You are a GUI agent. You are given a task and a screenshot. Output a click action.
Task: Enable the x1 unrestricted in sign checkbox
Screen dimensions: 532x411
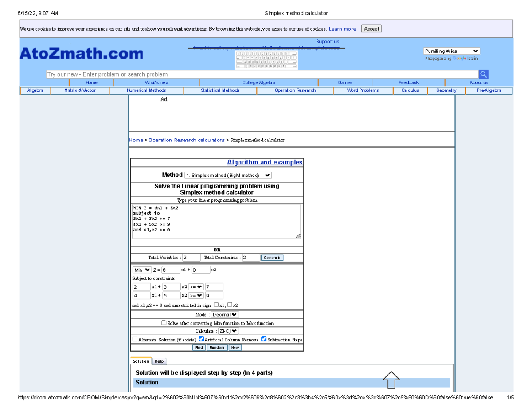[x=216, y=305]
